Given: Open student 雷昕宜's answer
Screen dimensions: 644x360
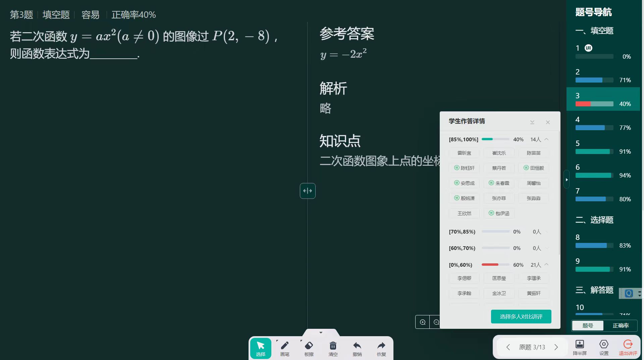Looking at the screenshot, I should (464, 153).
